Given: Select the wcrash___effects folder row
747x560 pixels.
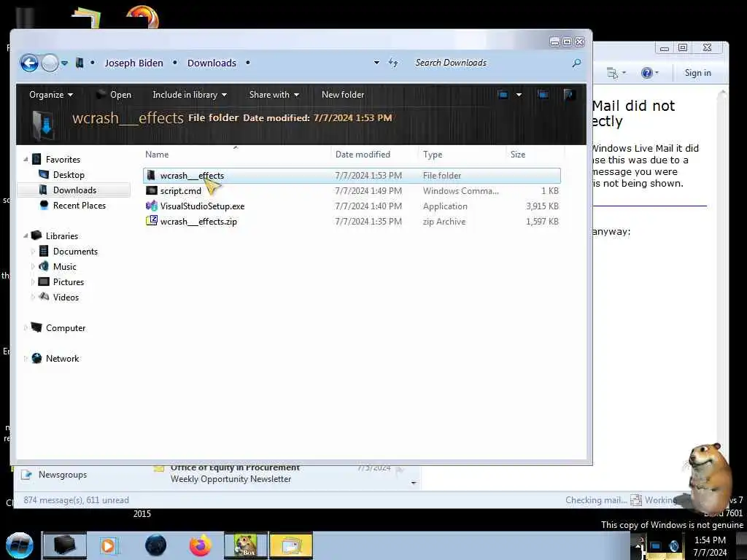Looking at the screenshot, I should point(352,176).
